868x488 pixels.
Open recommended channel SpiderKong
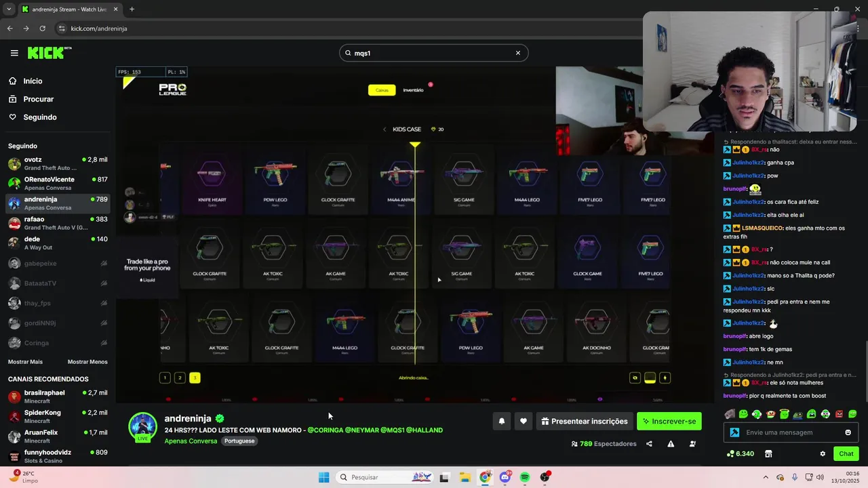click(x=58, y=416)
